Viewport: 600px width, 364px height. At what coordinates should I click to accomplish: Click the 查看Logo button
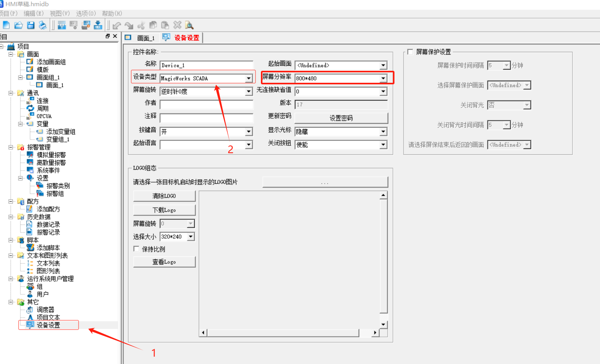tap(164, 262)
